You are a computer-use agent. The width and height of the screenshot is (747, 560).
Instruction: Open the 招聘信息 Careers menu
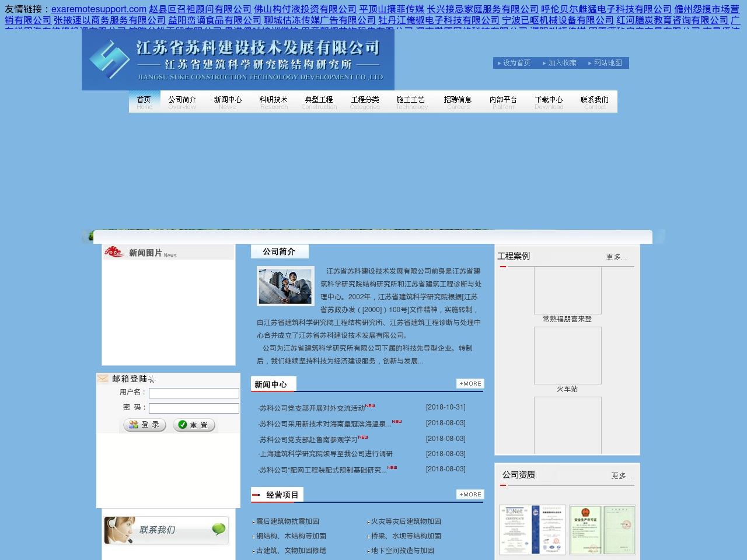(x=458, y=103)
